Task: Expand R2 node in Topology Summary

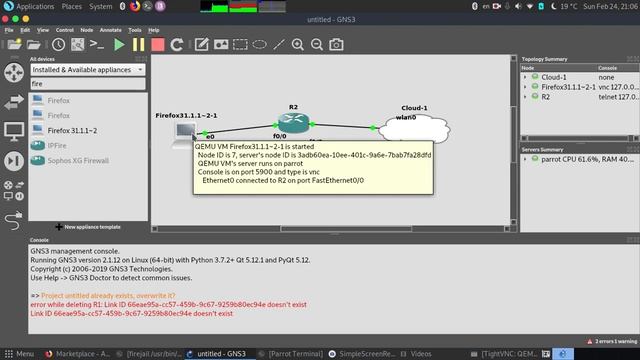Action: tap(525, 97)
